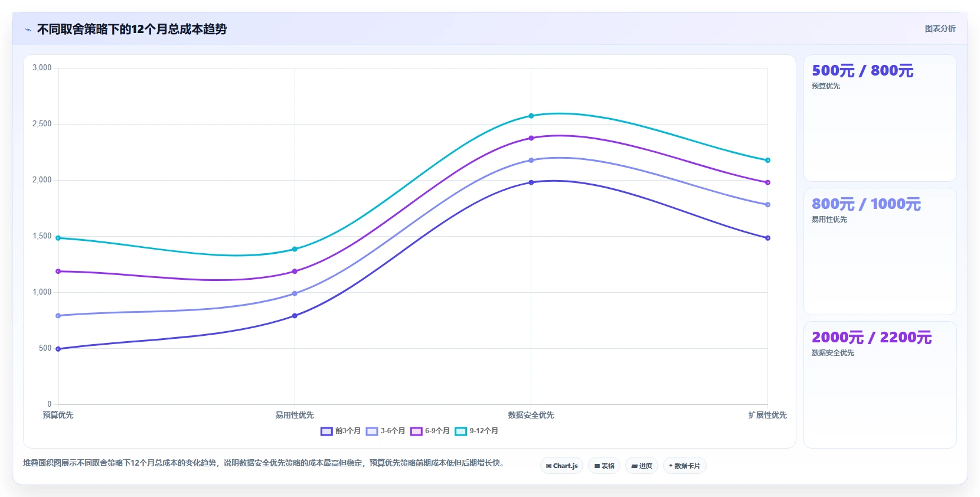The image size is (980, 497).
Task: Toggle the 前3个月 legend series
Action: pos(341,431)
